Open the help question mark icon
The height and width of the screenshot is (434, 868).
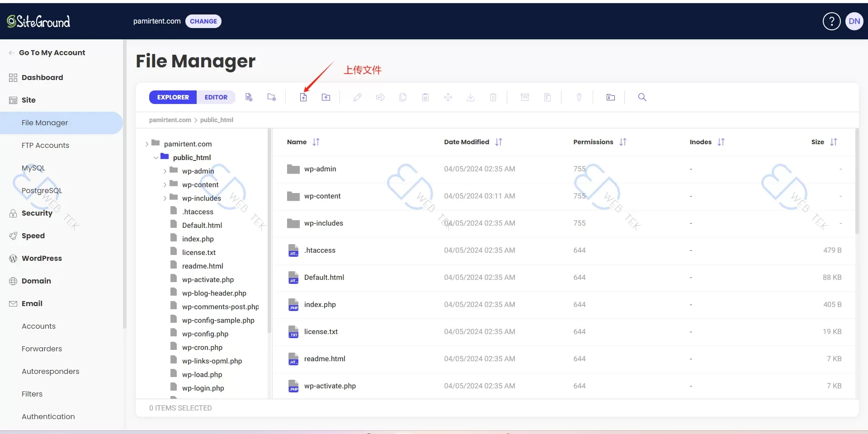coord(831,21)
